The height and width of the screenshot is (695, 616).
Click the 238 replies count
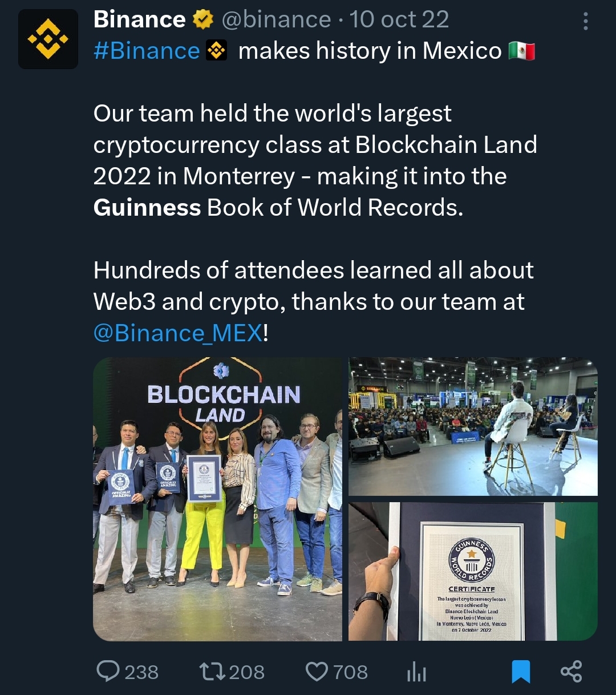143,672
